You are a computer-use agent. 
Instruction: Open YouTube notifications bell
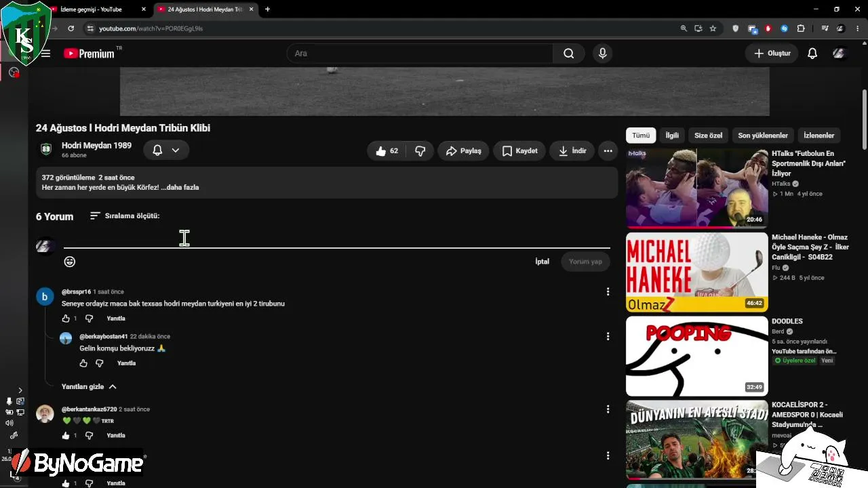click(812, 54)
